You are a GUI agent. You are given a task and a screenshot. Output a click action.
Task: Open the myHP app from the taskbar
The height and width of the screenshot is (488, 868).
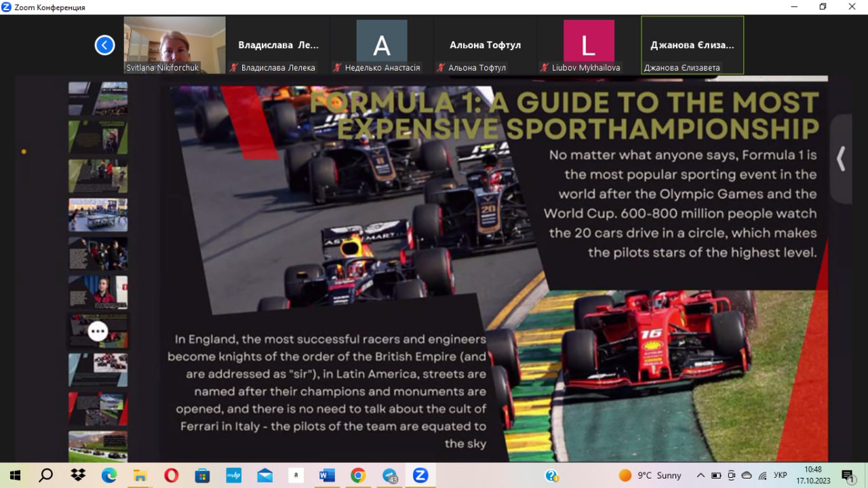[233, 476]
